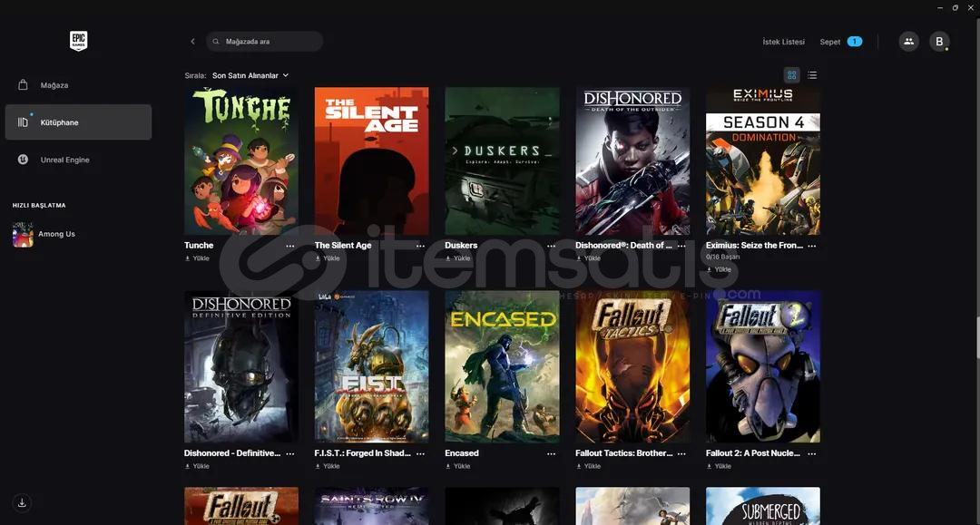The width and height of the screenshot is (980, 525).
Task: Open the Saints Row IV cover
Action: (372, 506)
